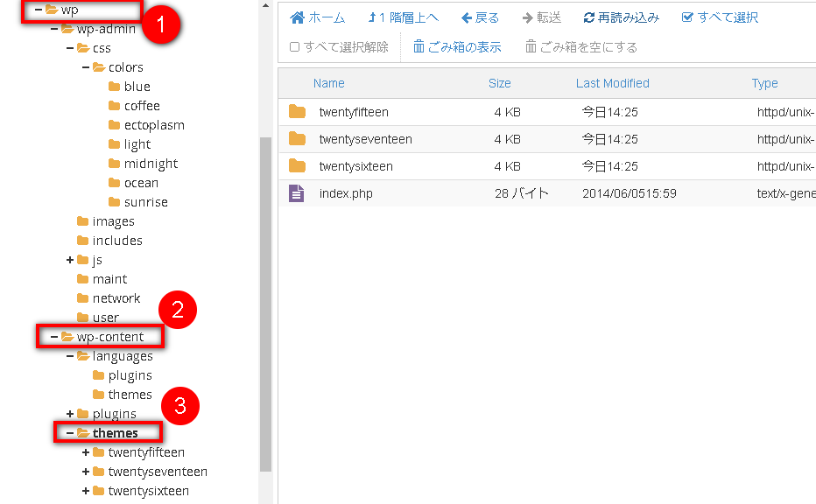Click the coffee folder icon
Viewport: 816px width, 504px height.
click(x=115, y=106)
